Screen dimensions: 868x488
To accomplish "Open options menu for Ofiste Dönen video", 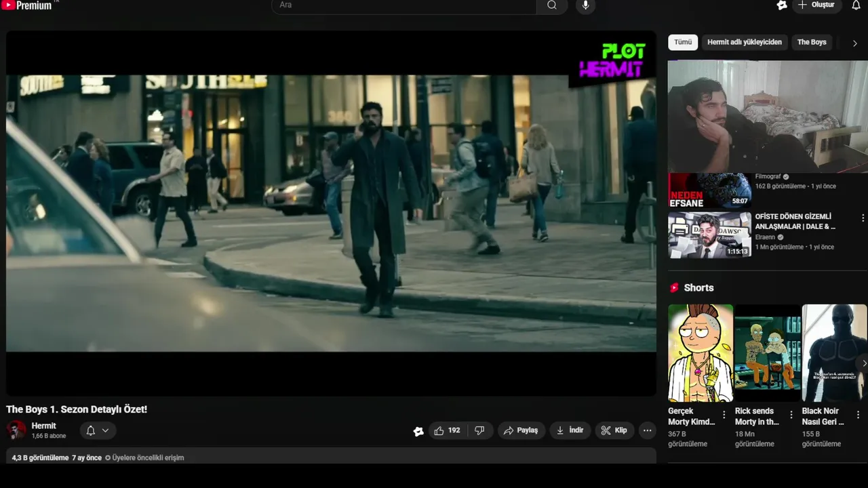I will 863,218.
